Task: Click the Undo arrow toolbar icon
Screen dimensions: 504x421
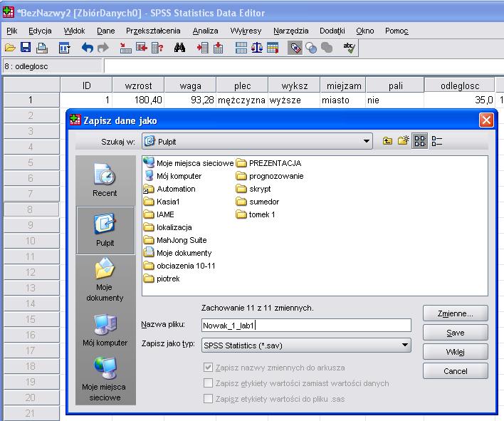Action: (87, 48)
